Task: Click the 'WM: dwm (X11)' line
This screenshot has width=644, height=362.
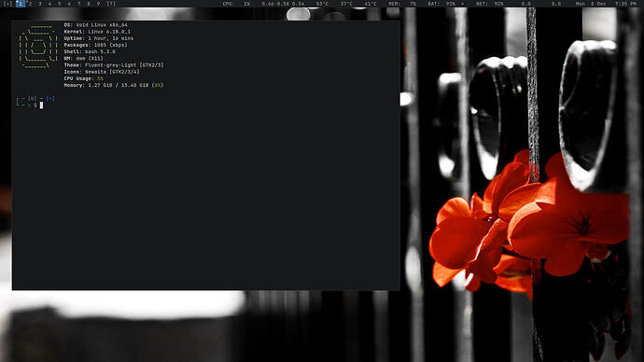Action: pos(83,58)
